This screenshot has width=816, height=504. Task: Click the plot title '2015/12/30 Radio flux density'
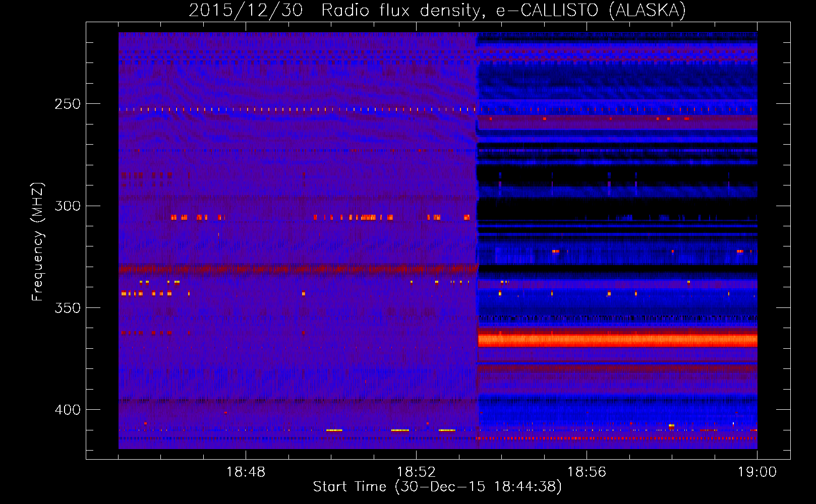tap(437, 10)
